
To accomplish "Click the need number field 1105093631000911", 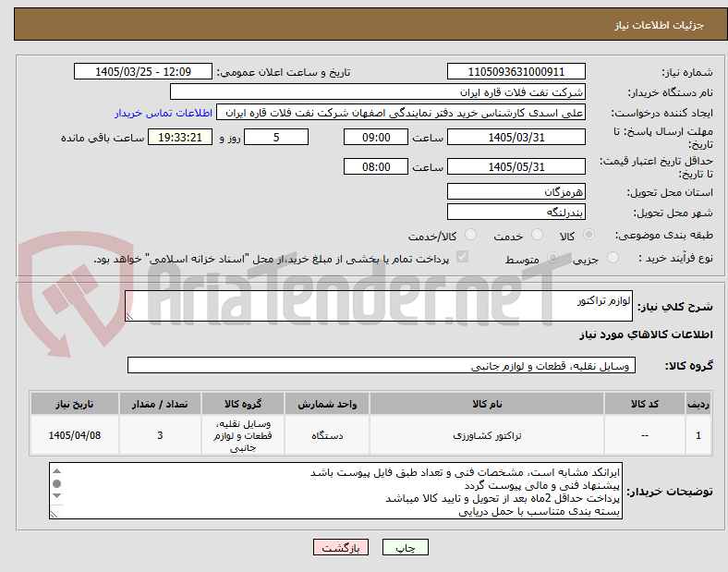I will [x=516, y=71].
